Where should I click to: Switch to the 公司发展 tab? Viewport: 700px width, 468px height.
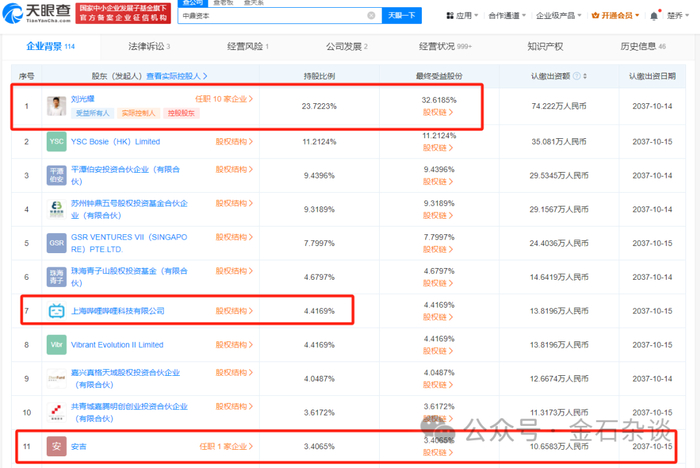pos(346,46)
